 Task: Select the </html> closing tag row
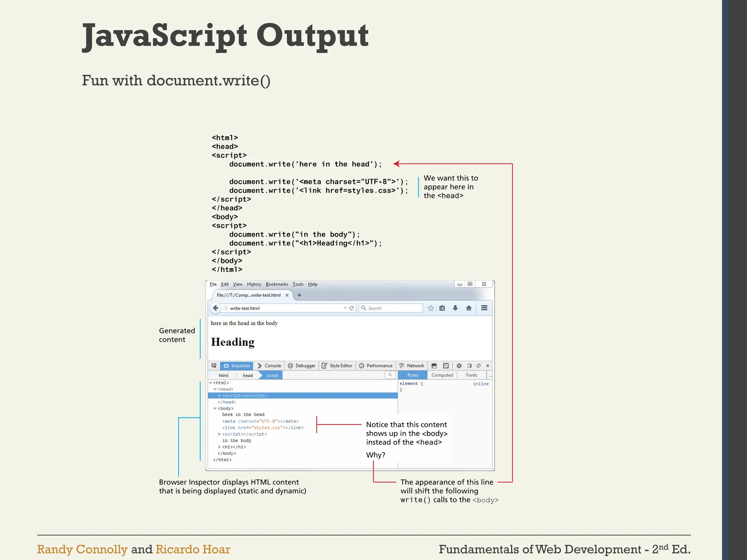tap(222, 460)
